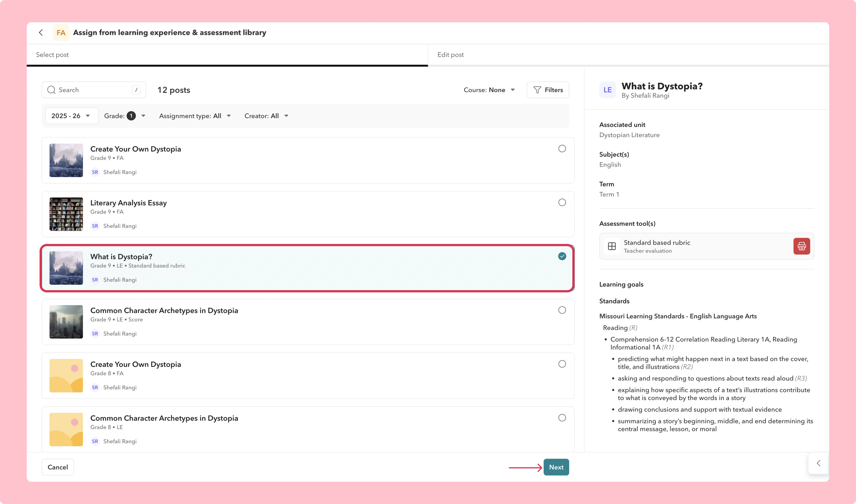Click "drawing conclusions and support with textual evidence"
Viewport: 856px width, 504px height.
[x=699, y=410]
